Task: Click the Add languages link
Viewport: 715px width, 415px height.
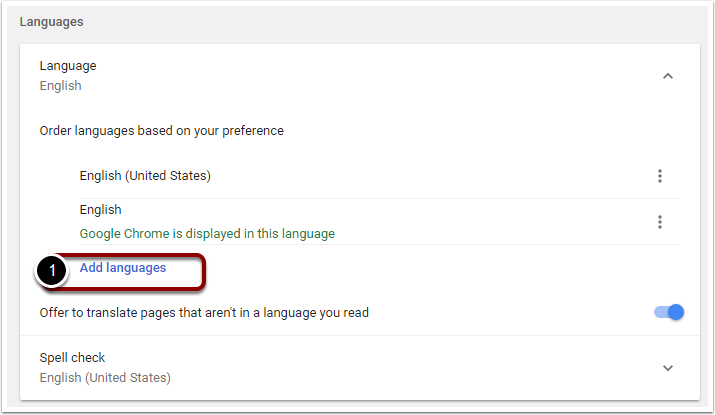Action: point(123,268)
